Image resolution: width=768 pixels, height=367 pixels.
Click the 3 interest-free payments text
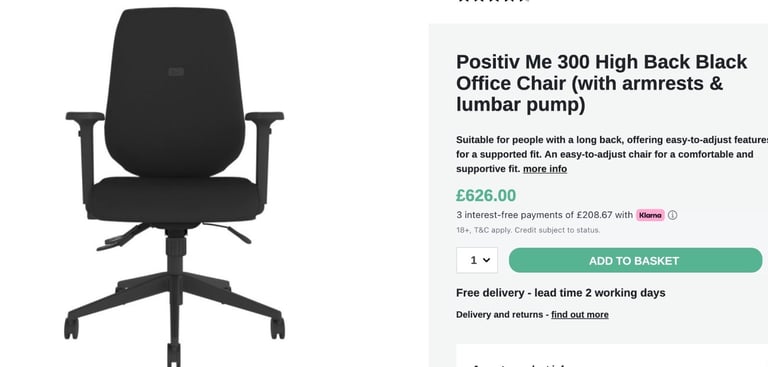(x=545, y=215)
